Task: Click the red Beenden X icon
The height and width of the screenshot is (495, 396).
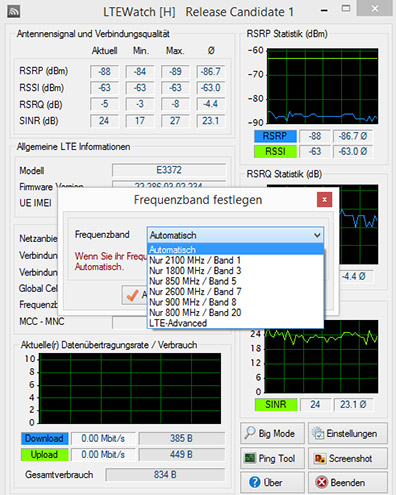Action: [321, 482]
